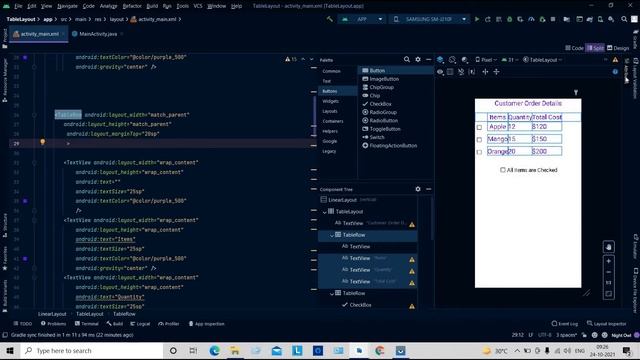This screenshot has height=360, width=640.
Task: Click the design surface layers icon
Action: pos(440,60)
